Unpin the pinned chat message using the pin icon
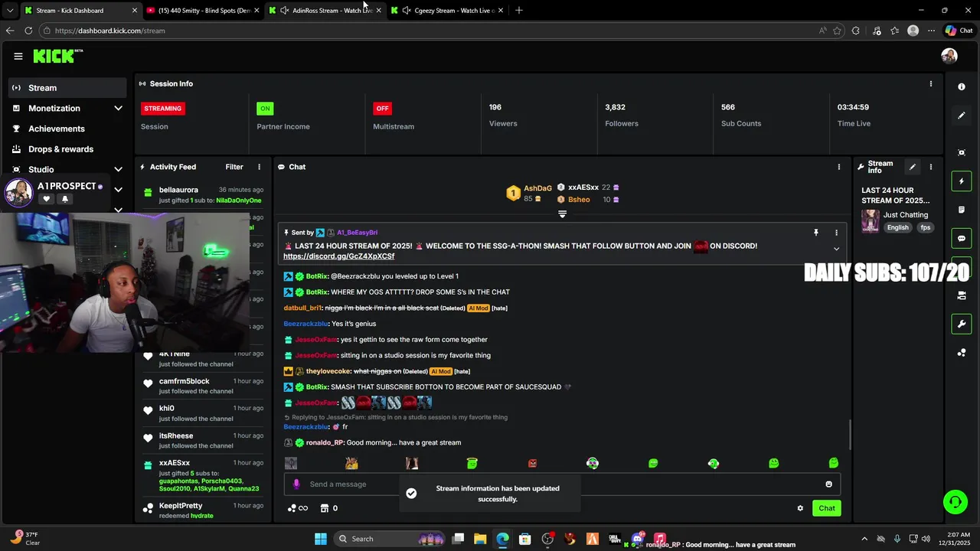The image size is (980, 551). tap(816, 232)
